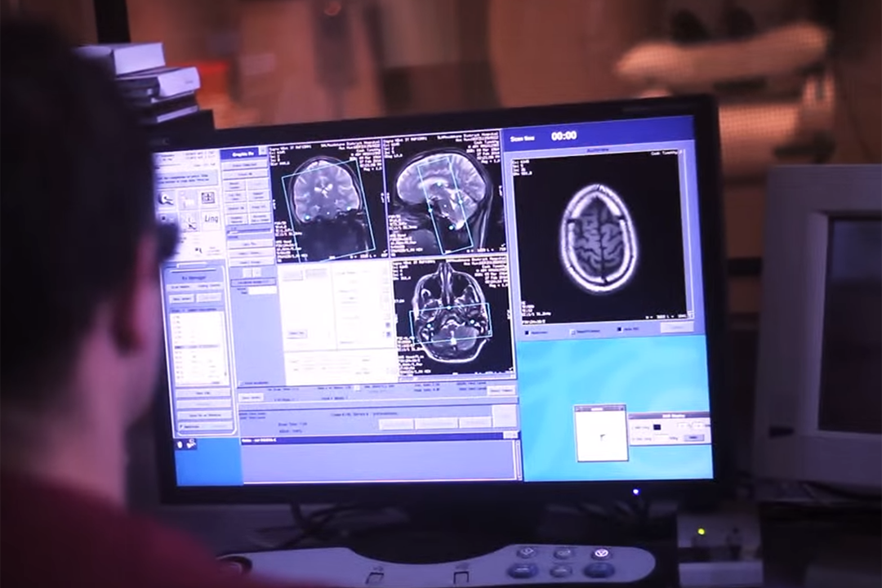
Task: Select a row in the Rx Manager series list
Action: tap(198, 343)
